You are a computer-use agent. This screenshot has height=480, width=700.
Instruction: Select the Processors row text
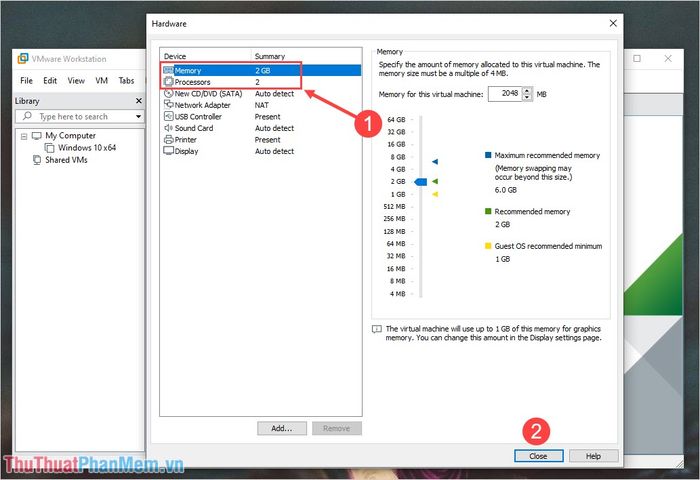[192, 82]
